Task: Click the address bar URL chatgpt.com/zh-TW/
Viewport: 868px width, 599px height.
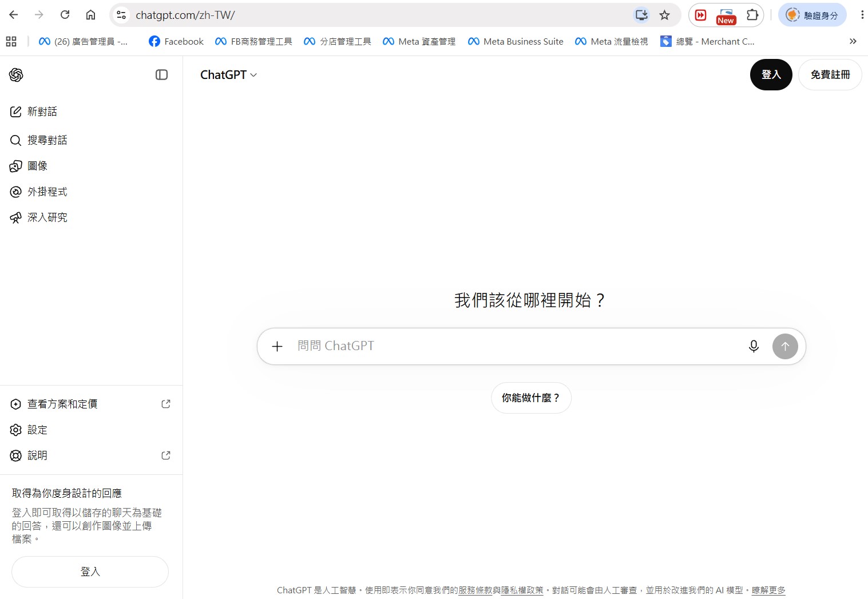Action: click(185, 15)
